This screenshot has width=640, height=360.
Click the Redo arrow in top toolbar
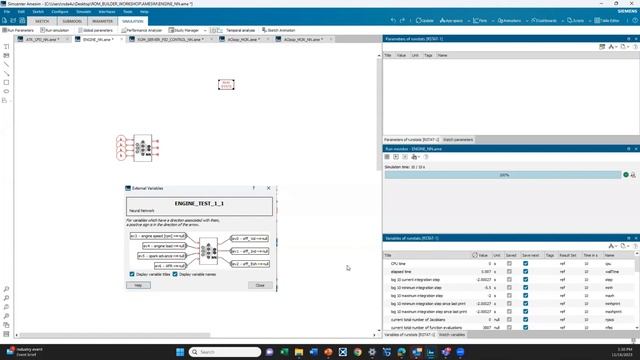point(402,20)
